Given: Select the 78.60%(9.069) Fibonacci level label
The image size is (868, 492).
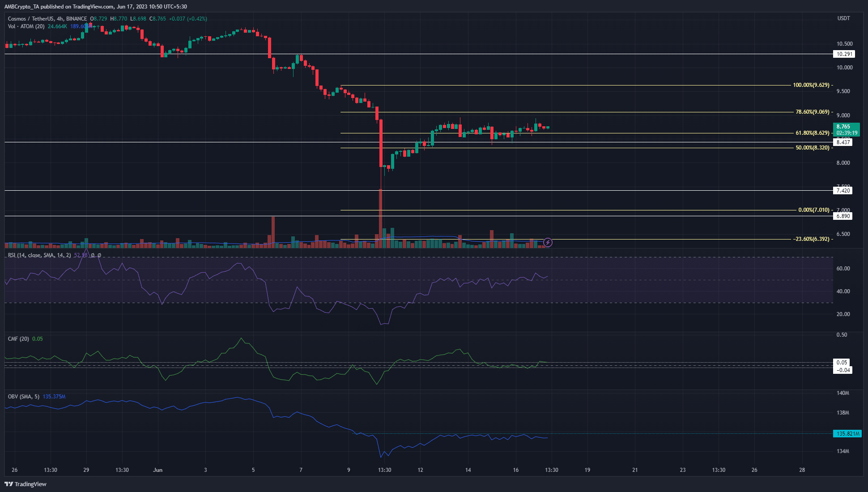Looking at the screenshot, I should pyautogui.click(x=812, y=112).
